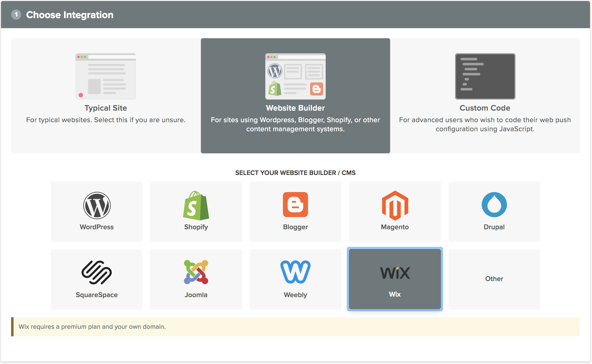Choose the Drupal droplet icon
This screenshot has width=592, height=364.
(x=494, y=205)
